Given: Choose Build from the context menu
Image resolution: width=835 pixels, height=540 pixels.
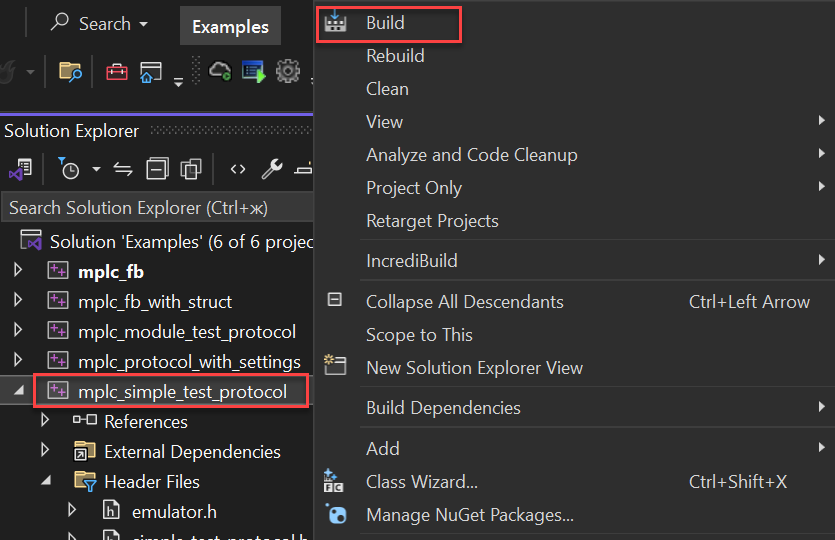Looking at the screenshot, I should tap(386, 23).
